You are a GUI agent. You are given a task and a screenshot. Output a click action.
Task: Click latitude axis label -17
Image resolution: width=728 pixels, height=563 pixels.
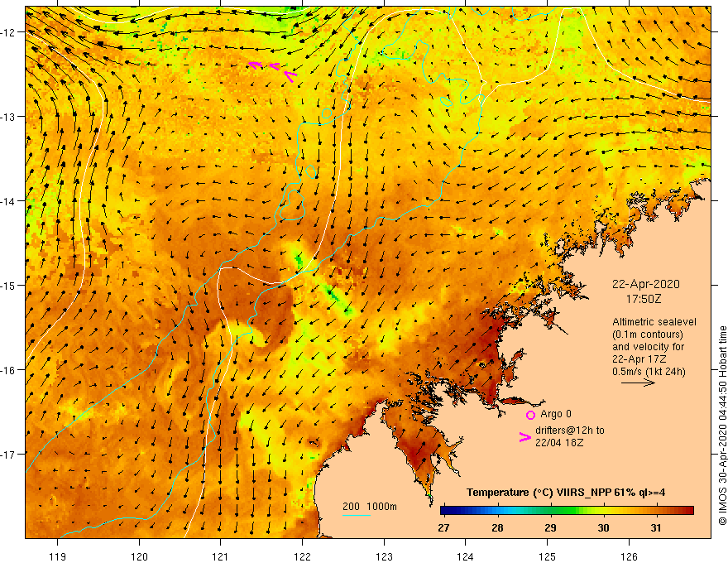[9, 454]
